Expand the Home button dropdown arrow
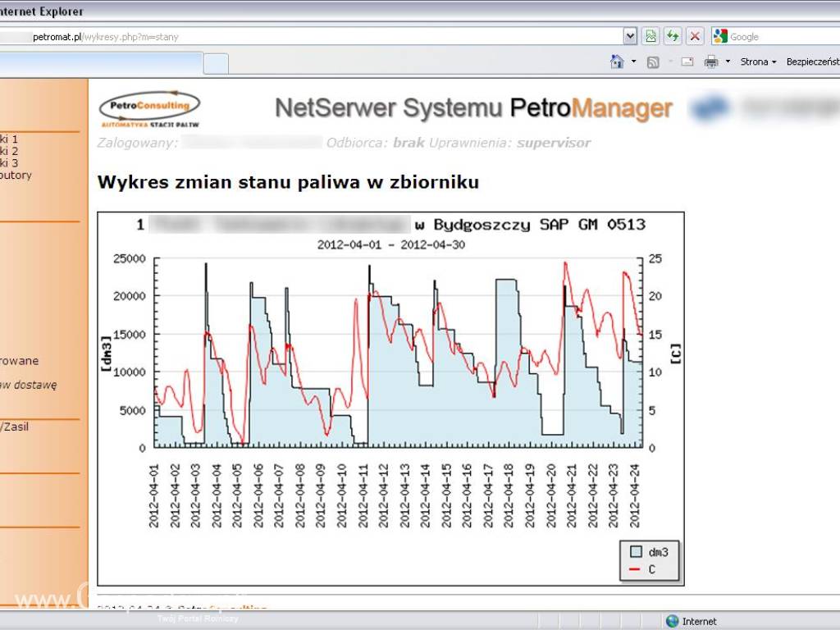840x630 pixels. 634,62
